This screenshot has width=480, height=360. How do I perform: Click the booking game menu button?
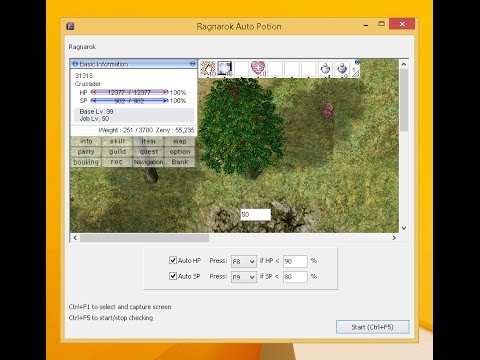(x=86, y=162)
